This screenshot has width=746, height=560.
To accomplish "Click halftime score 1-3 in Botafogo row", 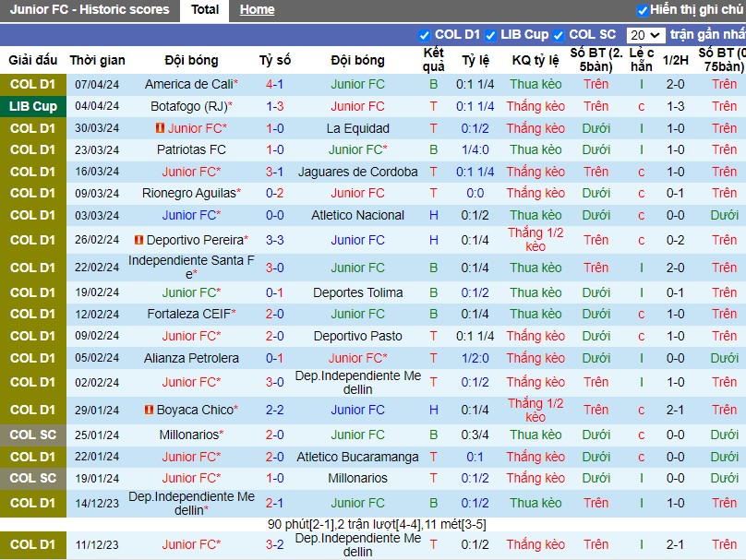I will pos(676,106).
